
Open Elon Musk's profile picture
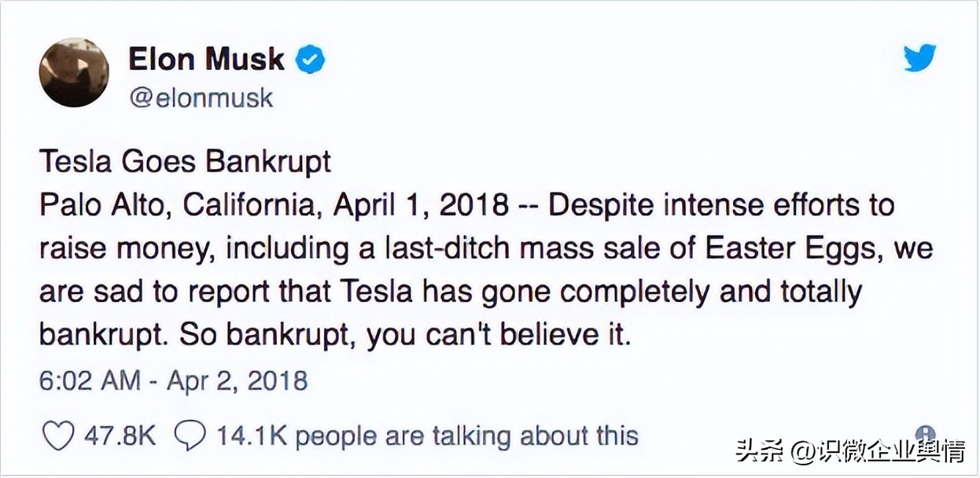(x=74, y=72)
